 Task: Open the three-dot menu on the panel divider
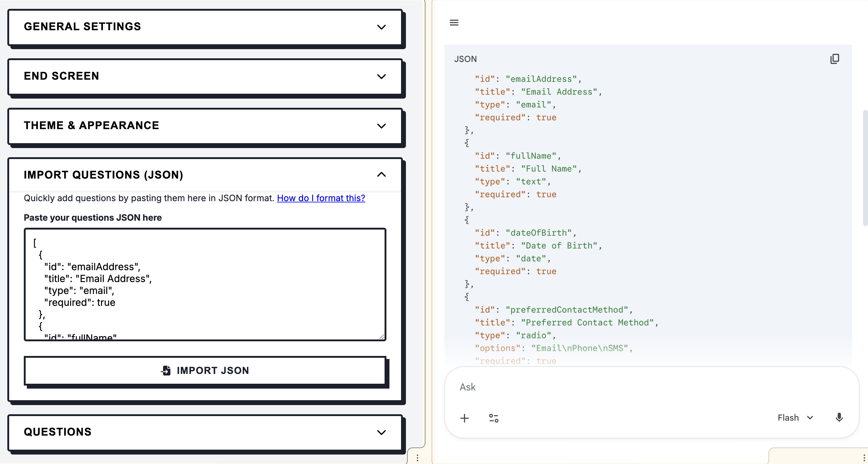(x=418, y=458)
